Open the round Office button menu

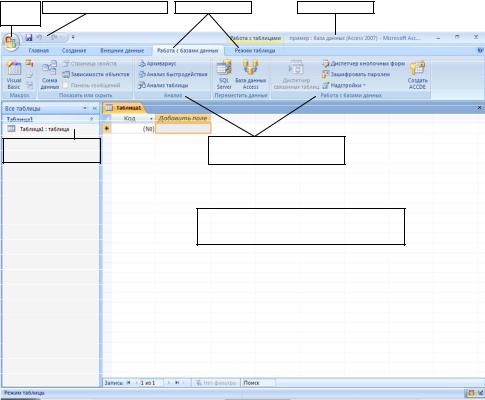coord(11,42)
